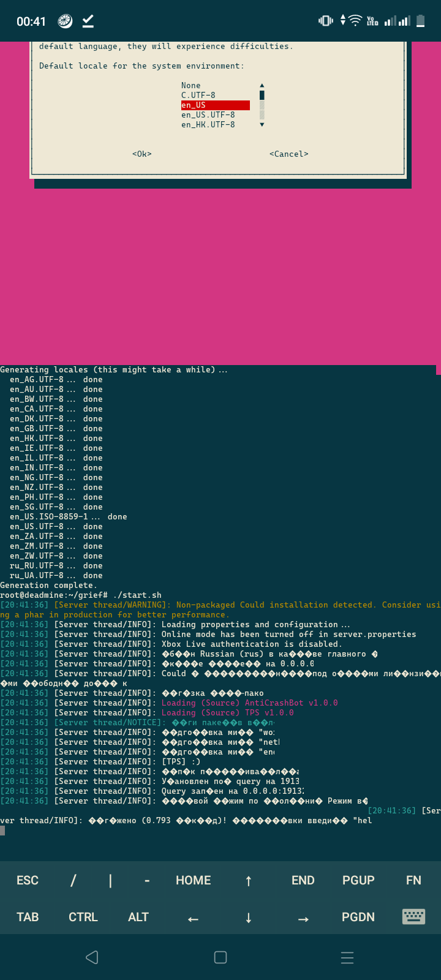Tap the END key
The height and width of the screenshot is (980, 441).
[x=303, y=880]
